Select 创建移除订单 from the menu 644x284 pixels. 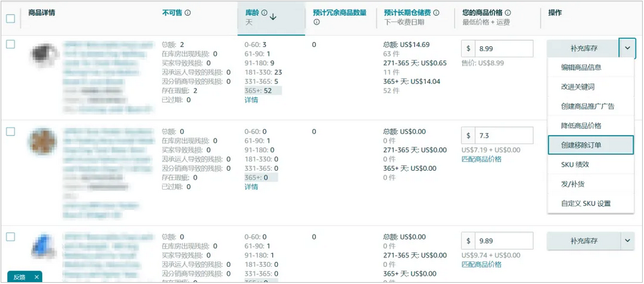(590, 145)
